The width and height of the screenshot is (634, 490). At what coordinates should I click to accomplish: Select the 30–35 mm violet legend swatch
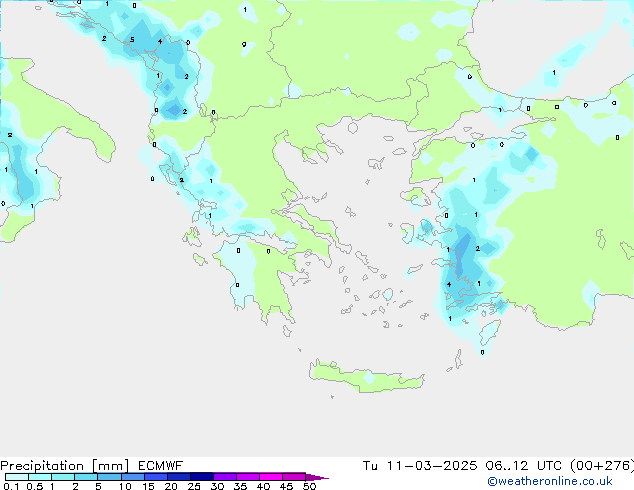224,477
